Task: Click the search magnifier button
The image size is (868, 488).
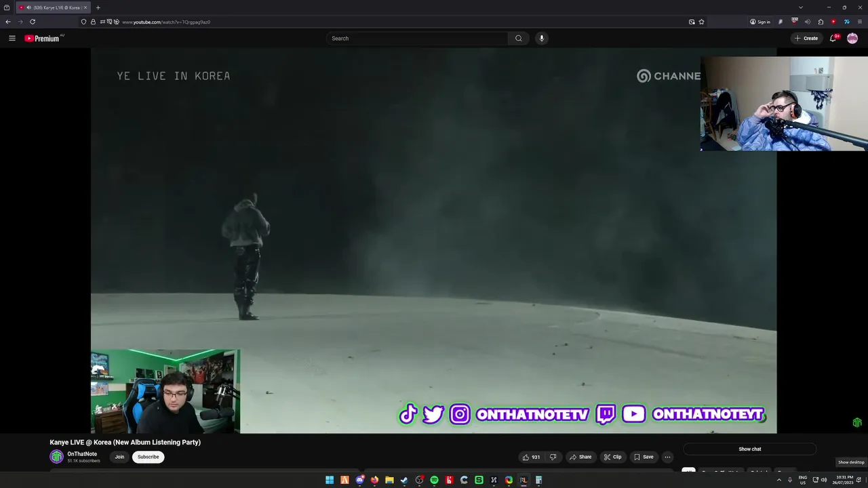Action: coord(519,38)
